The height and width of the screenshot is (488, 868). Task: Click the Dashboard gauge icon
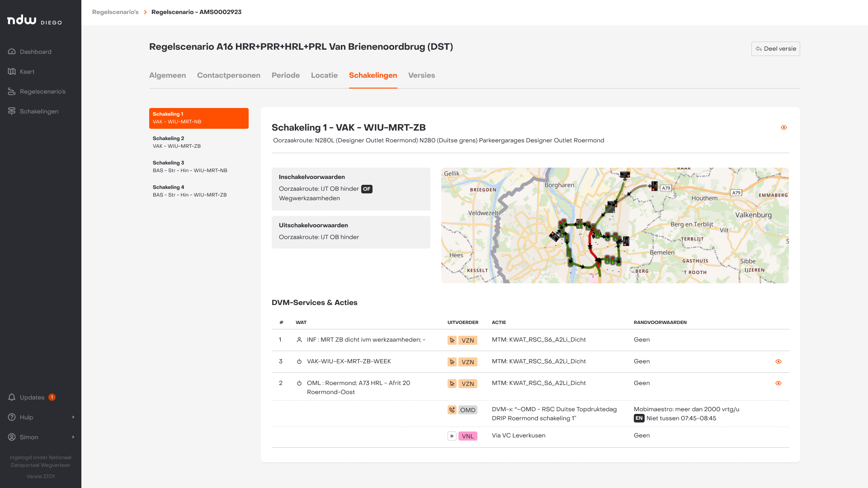(x=12, y=52)
